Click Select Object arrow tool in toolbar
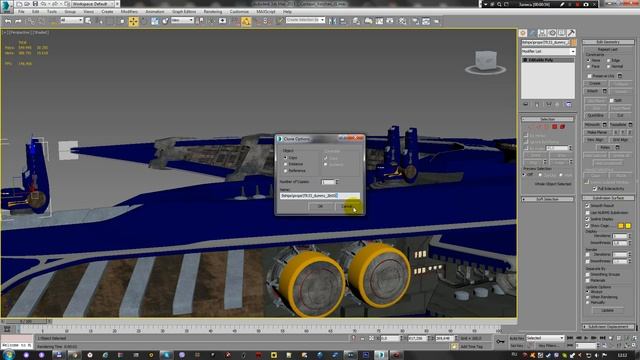 pyautogui.click(x=88, y=21)
